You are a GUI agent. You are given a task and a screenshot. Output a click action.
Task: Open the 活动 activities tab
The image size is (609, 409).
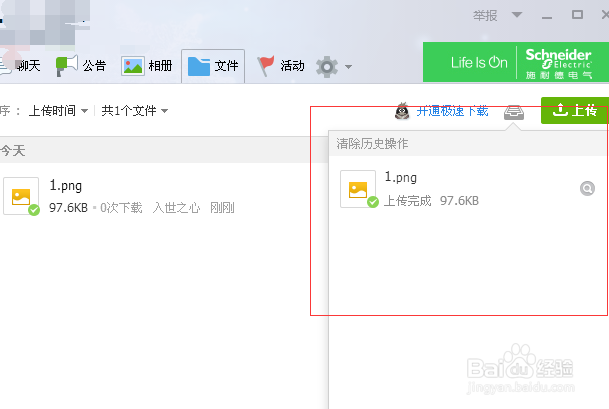pos(281,66)
